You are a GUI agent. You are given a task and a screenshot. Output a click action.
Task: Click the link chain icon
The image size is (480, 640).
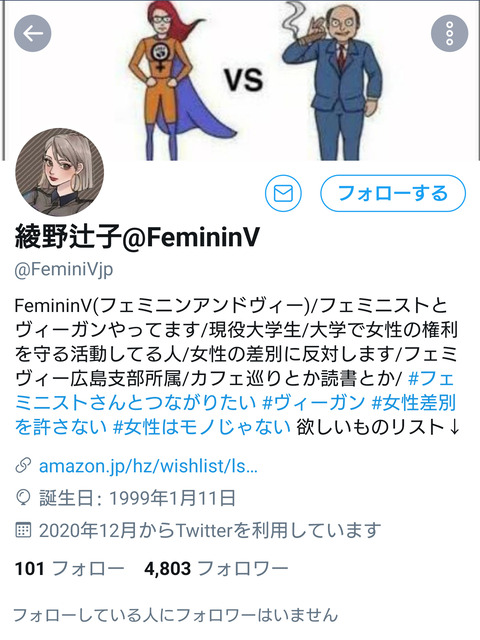(x=23, y=466)
